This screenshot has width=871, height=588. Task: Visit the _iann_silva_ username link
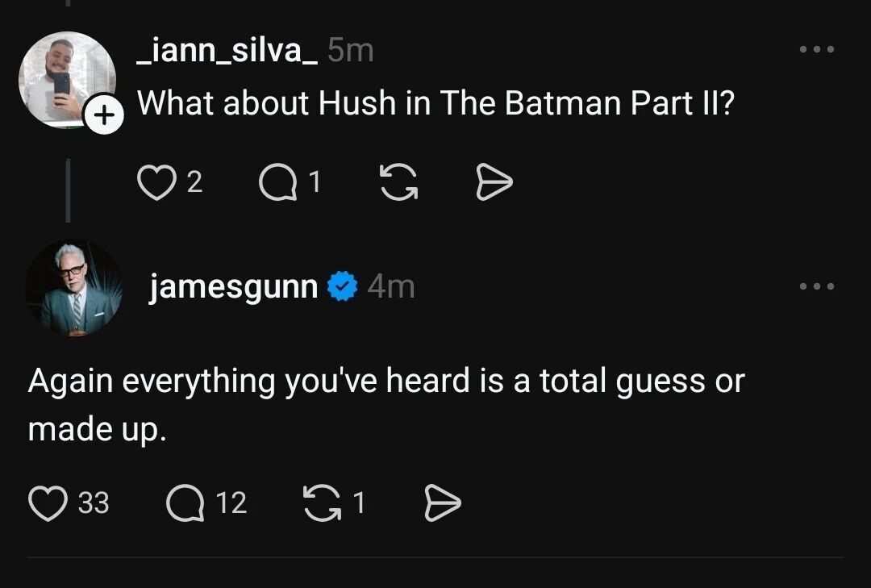tap(226, 52)
